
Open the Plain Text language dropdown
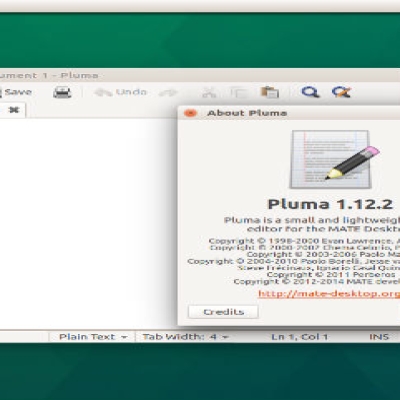93,337
